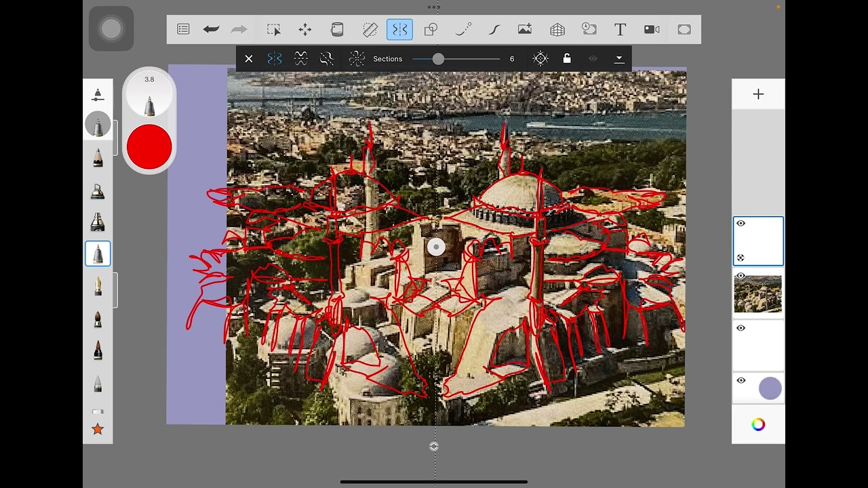This screenshot has width=868, height=488.
Task: Select the top blank layer thumbnail
Action: point(758,241)
